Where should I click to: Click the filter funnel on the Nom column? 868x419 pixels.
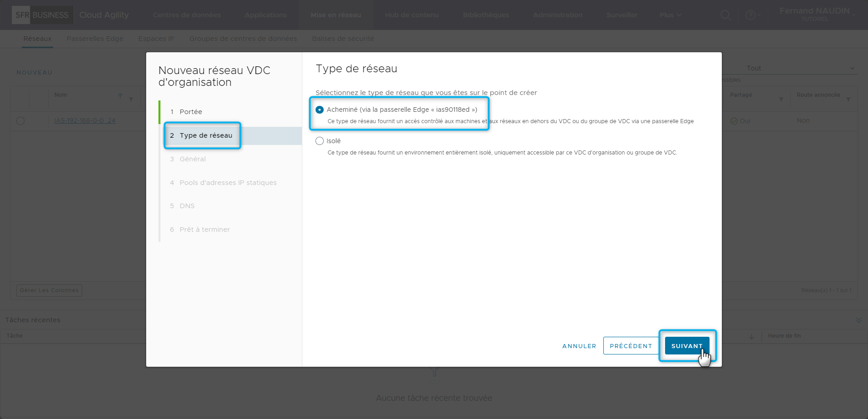[131, 99]
